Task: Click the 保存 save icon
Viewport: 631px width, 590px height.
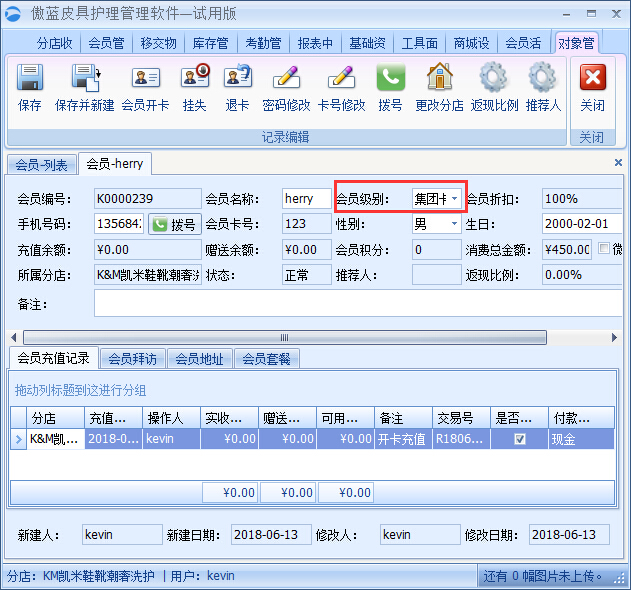Action: [30, 80]
